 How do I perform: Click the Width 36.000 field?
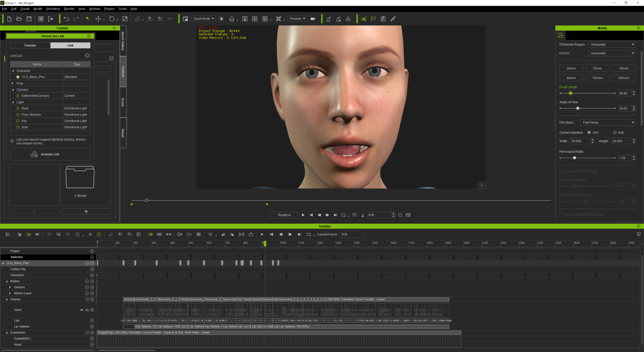click(581, 141)
